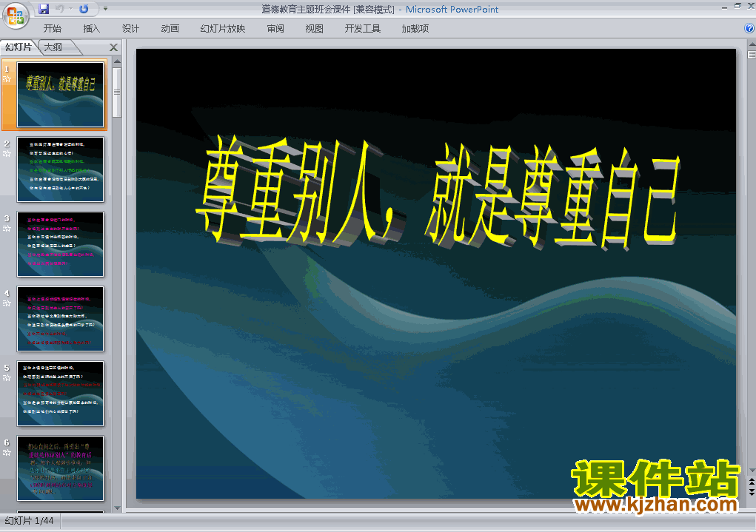Image resolution: width=756 pixels, height=532 pixels.
Task: Switch to the 动画 ribbon tab
Action: 170,28
